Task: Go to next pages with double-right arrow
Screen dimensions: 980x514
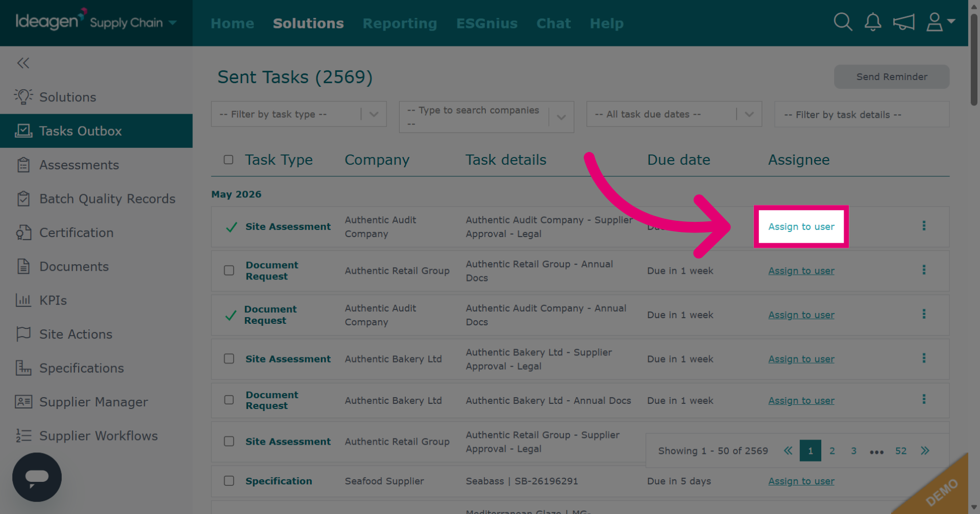Action: click(x=925, y=451)
